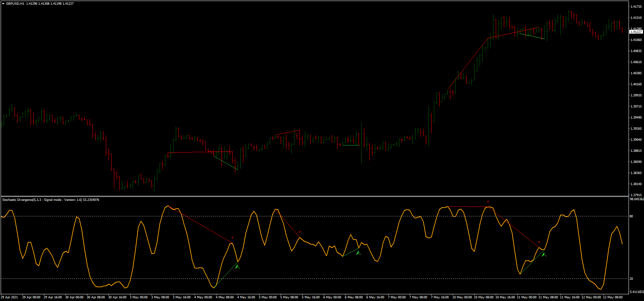This screenshot has width=644, height=301.
Task: Click the current price tag 1.41227
Action: tap(636, 32)
